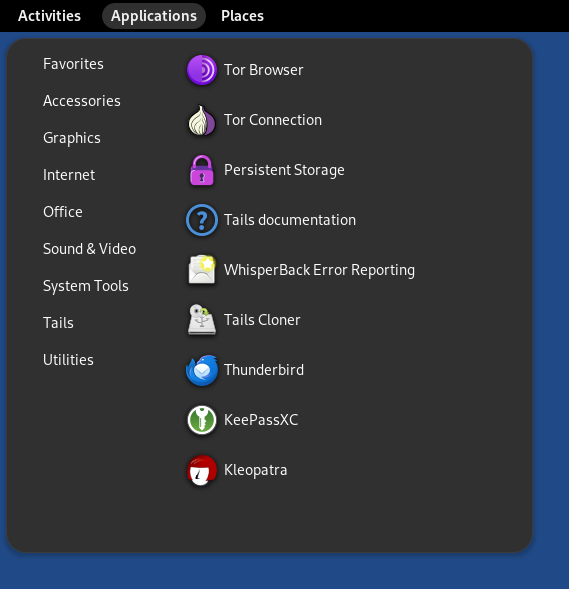Switch to the Office category
569x589 pixels.
63,212
